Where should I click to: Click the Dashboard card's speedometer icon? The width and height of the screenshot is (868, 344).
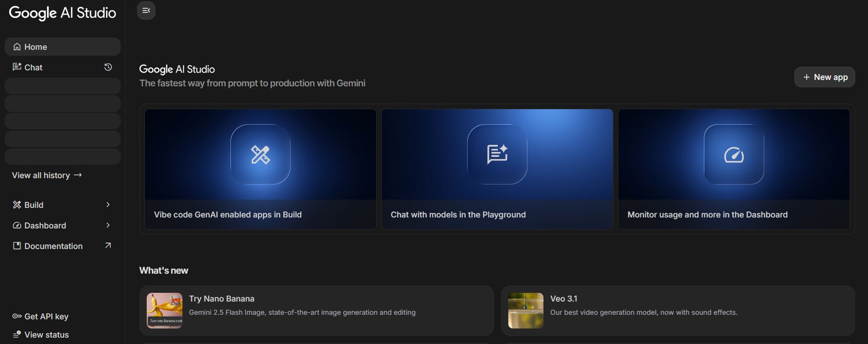pyautogui.click(x=734, y=154)
